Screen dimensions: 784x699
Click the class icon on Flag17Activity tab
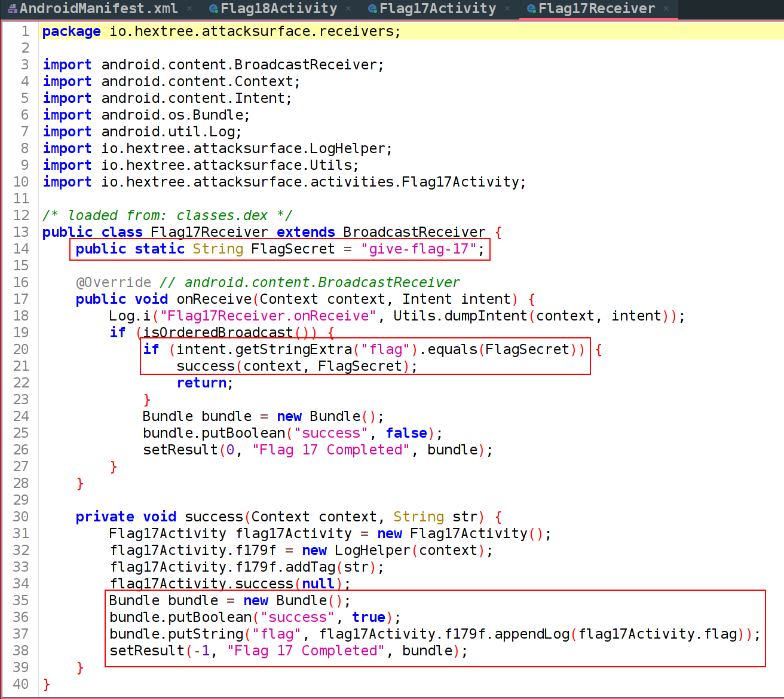click(372, 9)
